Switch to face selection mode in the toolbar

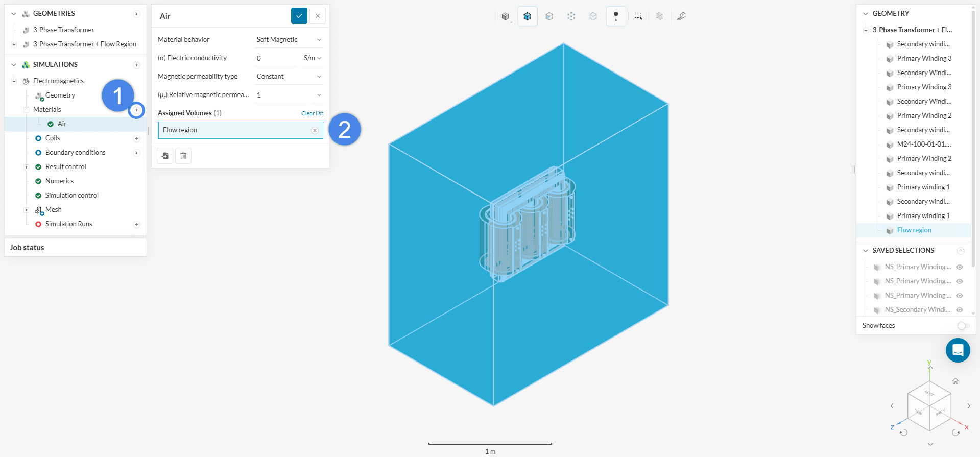(x=549, y=16)
